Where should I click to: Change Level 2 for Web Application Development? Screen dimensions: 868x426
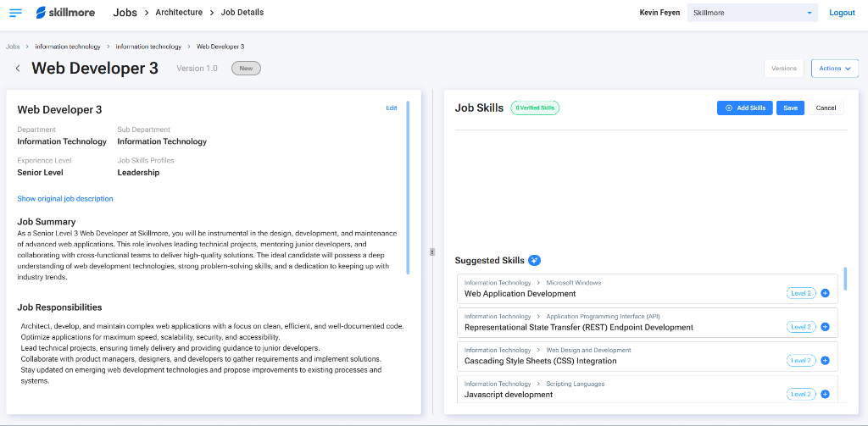tap(801, 293)
